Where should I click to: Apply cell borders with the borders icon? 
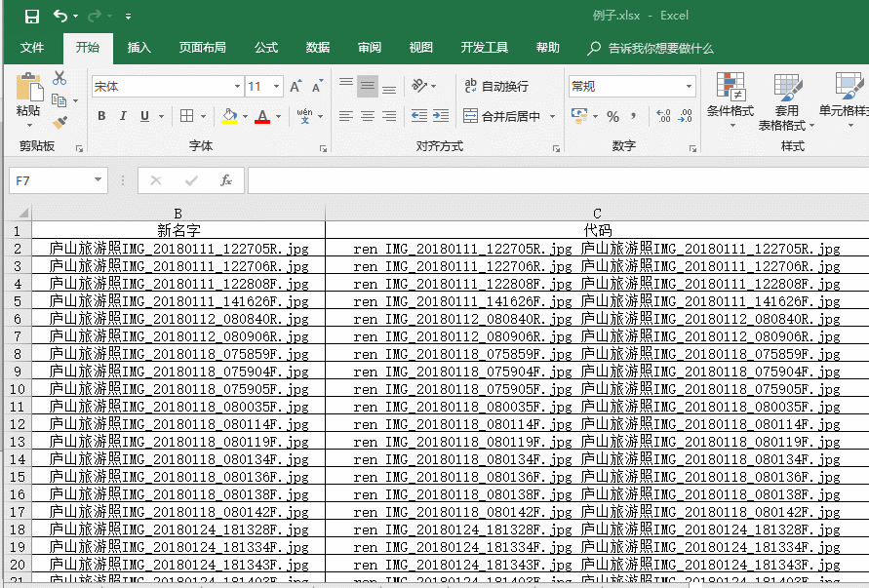point(187,116)
